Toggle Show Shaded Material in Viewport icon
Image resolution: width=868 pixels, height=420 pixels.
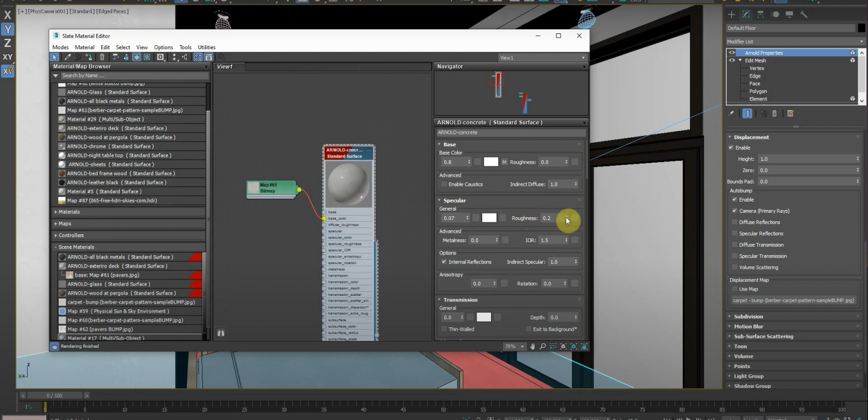coord(136,57)
